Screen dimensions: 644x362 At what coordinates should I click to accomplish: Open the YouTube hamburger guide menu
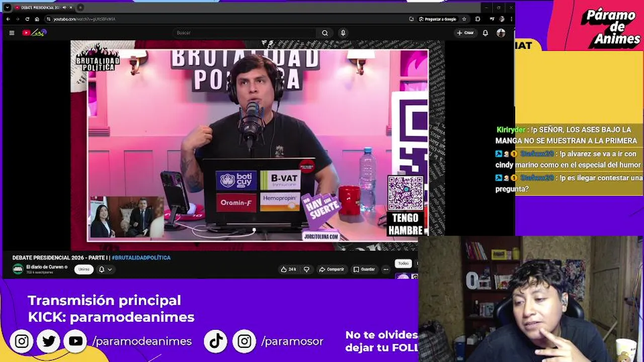tap(12, 33)
